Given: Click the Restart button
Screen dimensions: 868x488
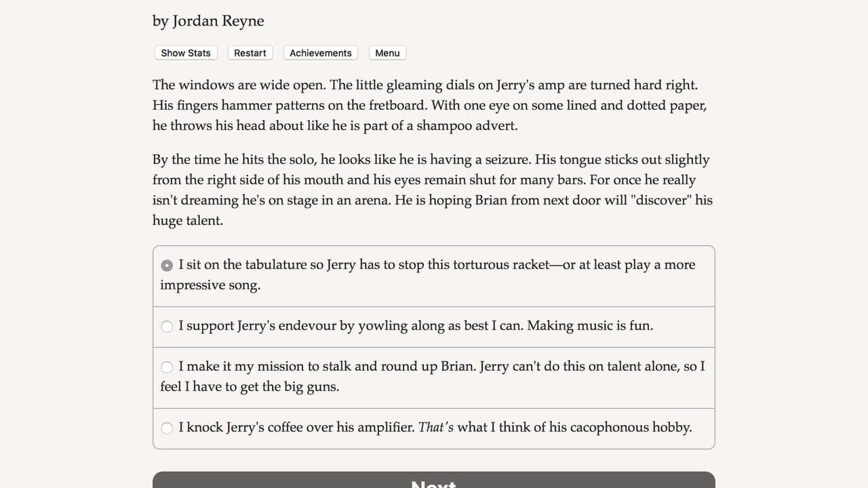Looking at the screenshot, I should 250,53.
